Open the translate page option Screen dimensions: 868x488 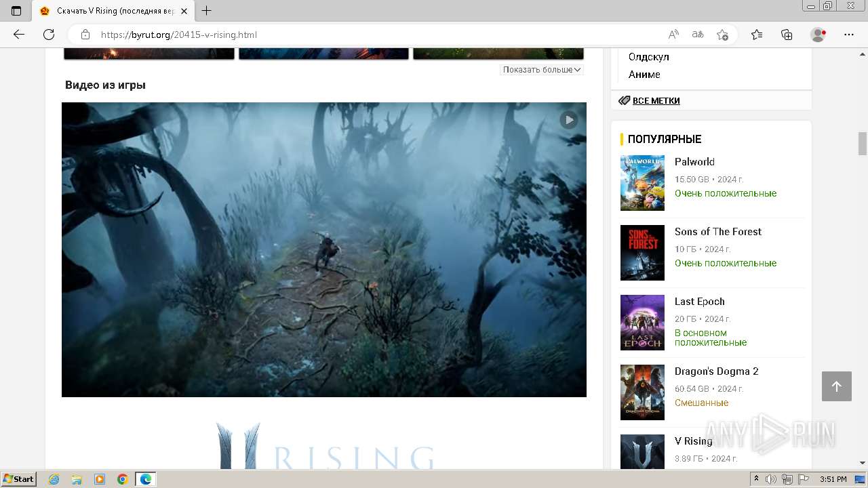click(698, 35)
